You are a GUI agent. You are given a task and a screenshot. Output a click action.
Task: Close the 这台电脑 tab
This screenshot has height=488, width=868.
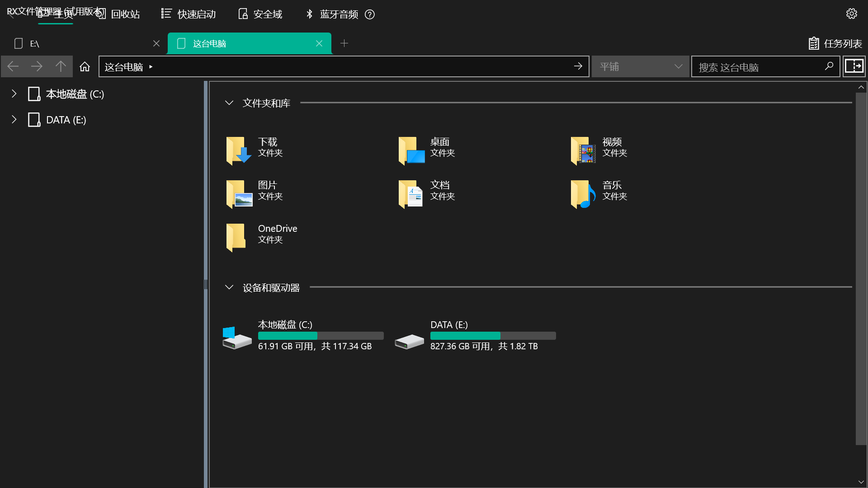tap(319, 43)
